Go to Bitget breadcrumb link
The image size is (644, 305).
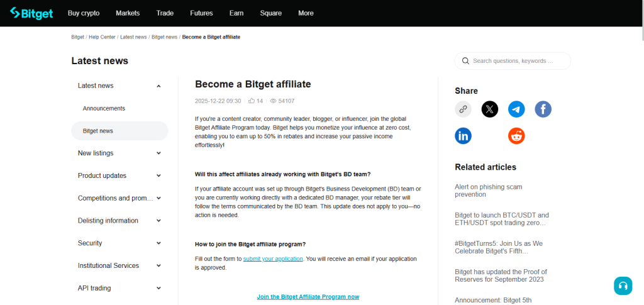pyautogui.click(x=77, y=37)
